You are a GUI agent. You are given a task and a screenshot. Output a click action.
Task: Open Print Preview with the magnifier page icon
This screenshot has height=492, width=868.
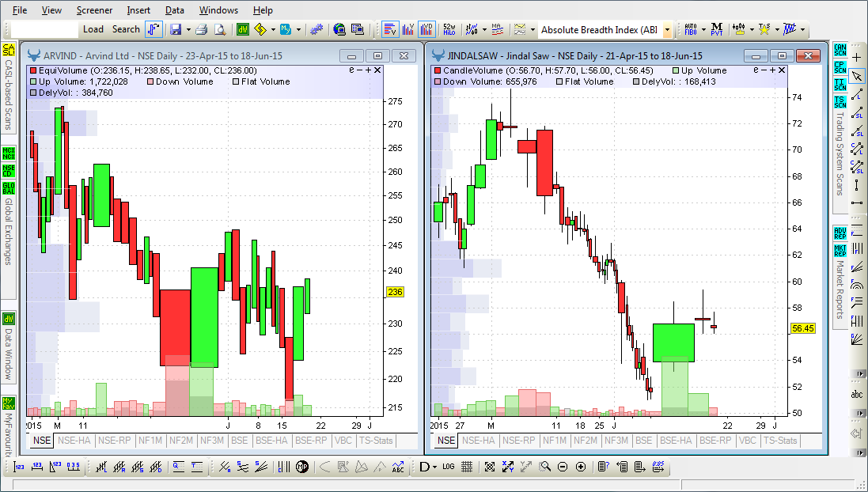point(220,29)
